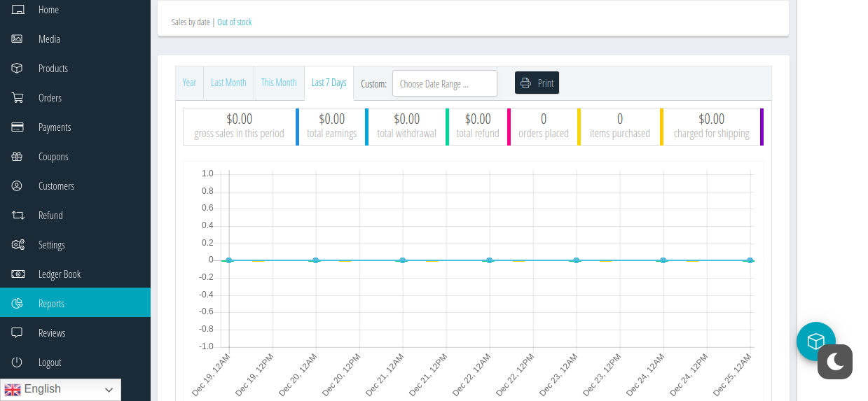The width and height of the screenshot is (868, 401).
Task: Click the Customers user icon
Action: (17, 186)
